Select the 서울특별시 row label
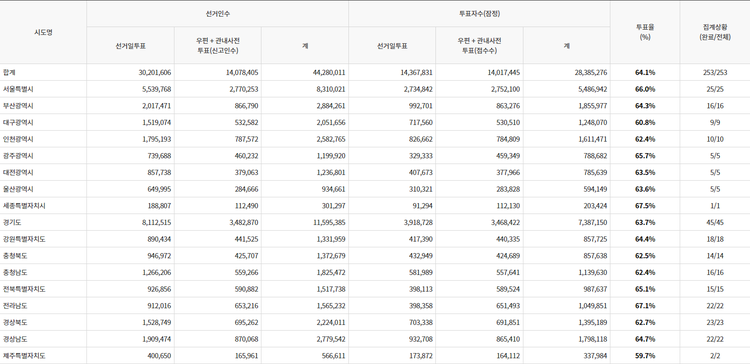This screenshot has width=750, height=364. point(18,89)
